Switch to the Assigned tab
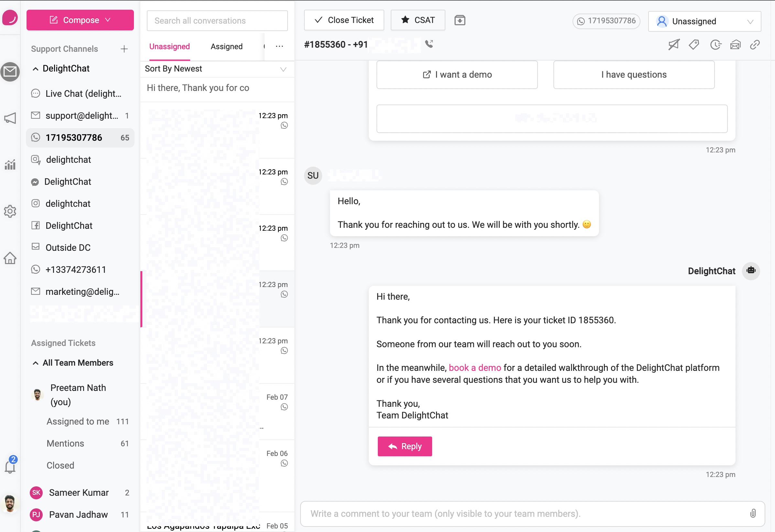The width and height of the screenshot is (775, 532). pyautogui.click(x=226, y=47)
